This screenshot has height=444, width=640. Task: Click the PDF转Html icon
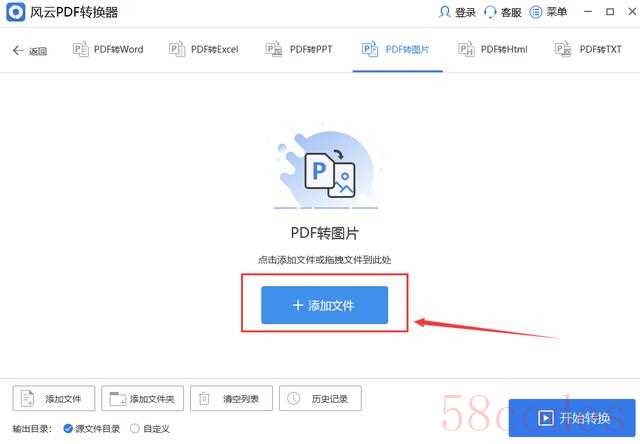pyautogui.click(x=466, y=49)
